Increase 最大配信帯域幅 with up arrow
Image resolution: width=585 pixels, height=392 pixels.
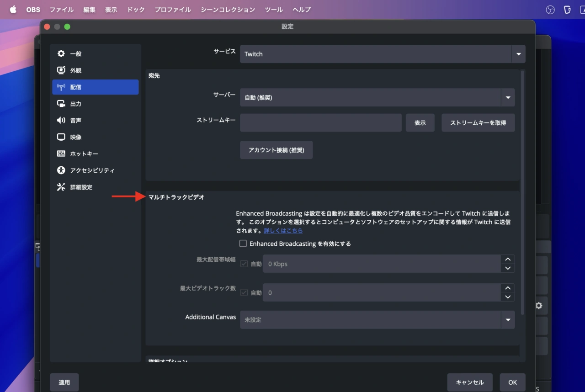click(x=507, y=260)
